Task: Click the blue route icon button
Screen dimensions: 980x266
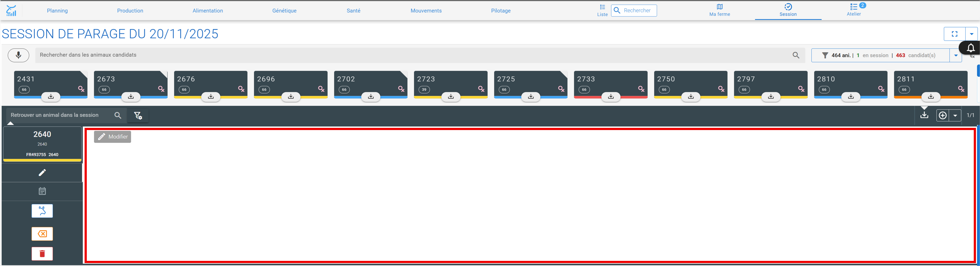Action: (x=42, y=211)
